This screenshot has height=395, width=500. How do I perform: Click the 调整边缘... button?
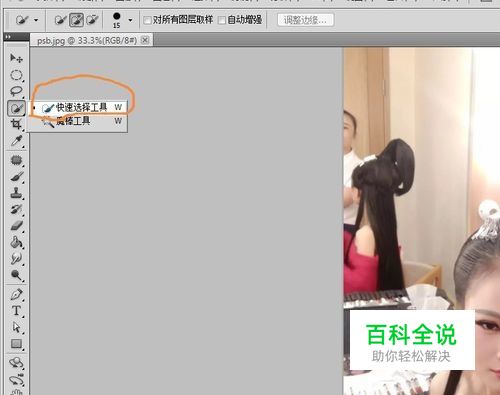pyautogui.click(x=305, y=20)
